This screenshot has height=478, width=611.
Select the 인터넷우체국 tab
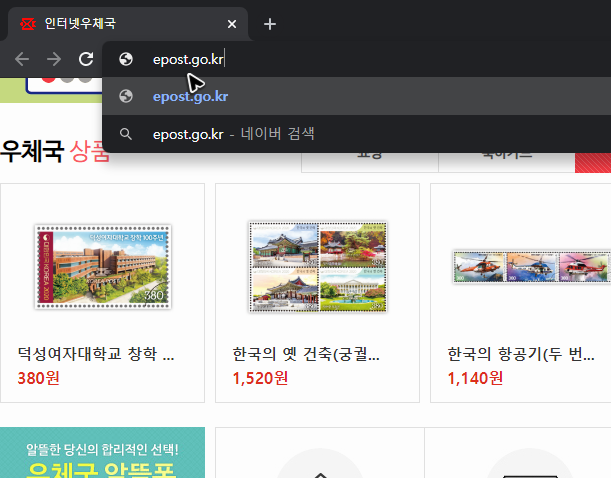pyautogui.click(x=128, y=24)
